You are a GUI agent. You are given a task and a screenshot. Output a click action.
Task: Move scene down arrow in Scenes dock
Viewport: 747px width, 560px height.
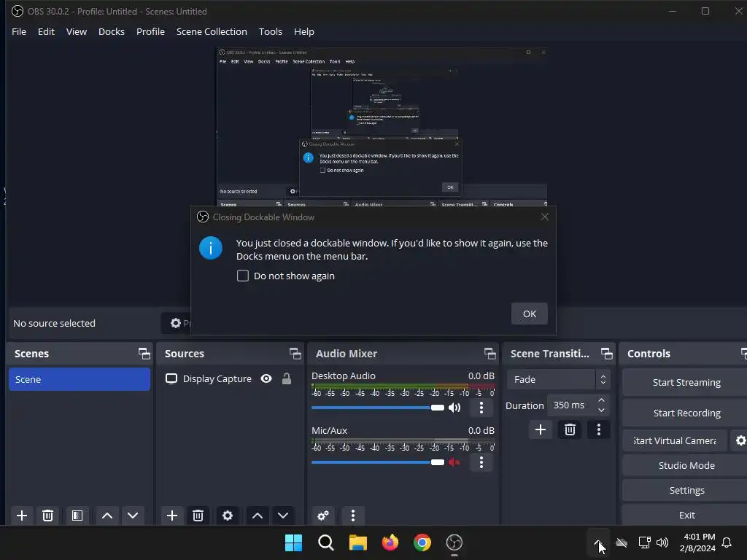[133, 516]
